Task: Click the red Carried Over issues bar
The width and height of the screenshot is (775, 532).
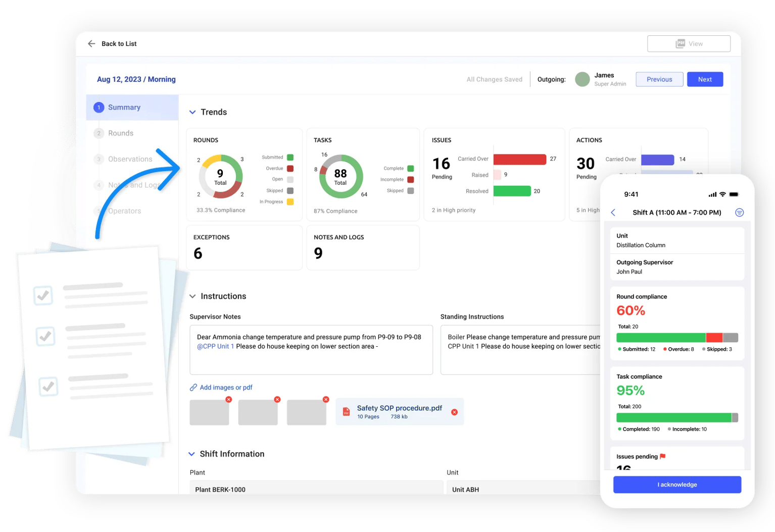Action: pyautogui.click(x=520, y=159)
